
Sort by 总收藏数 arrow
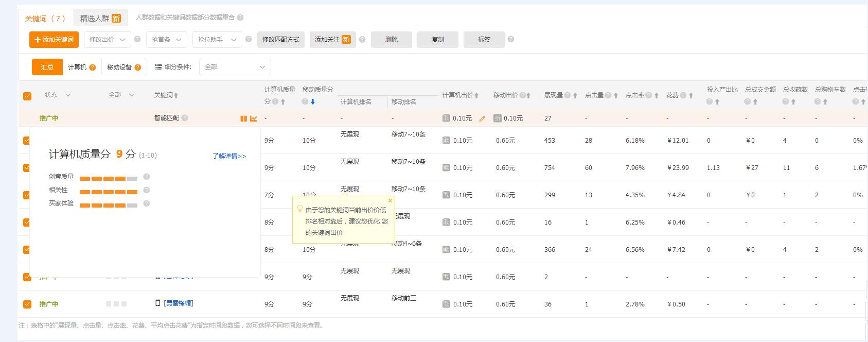pos(793,102)
